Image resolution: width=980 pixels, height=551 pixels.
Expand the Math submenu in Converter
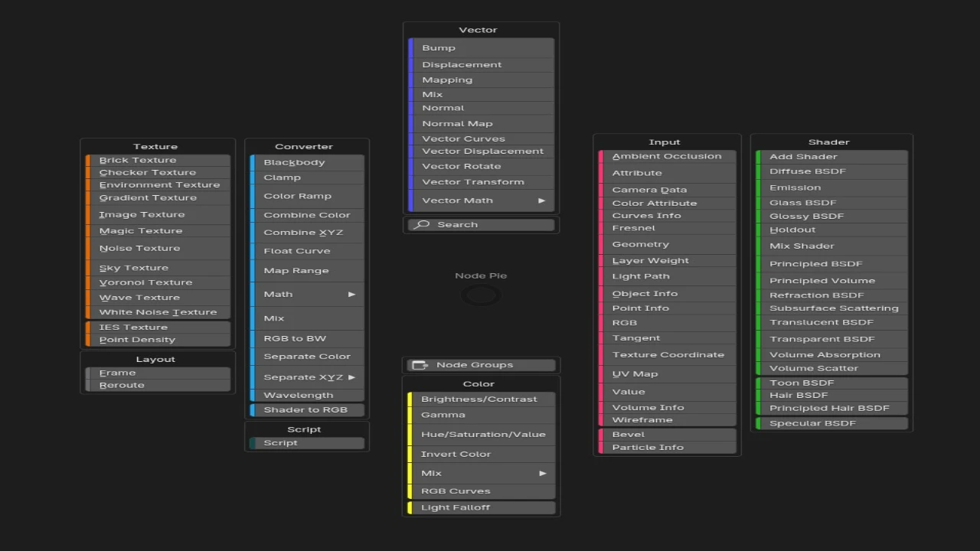tap(352, 295)
